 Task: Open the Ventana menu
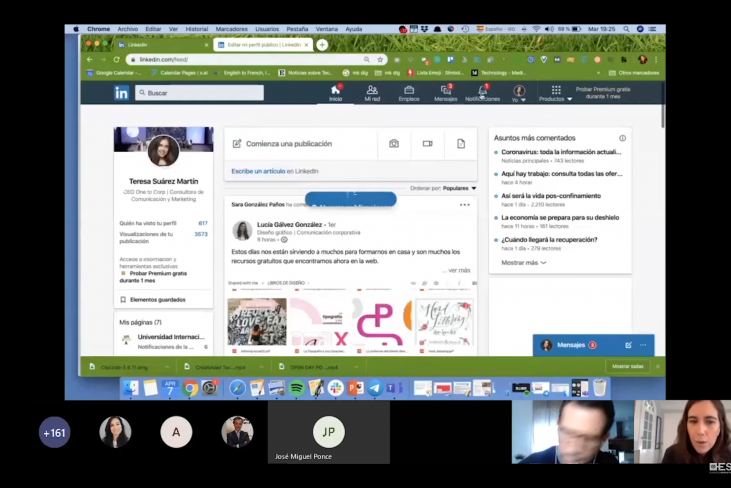pyautogui.click(x=327, y=29)
